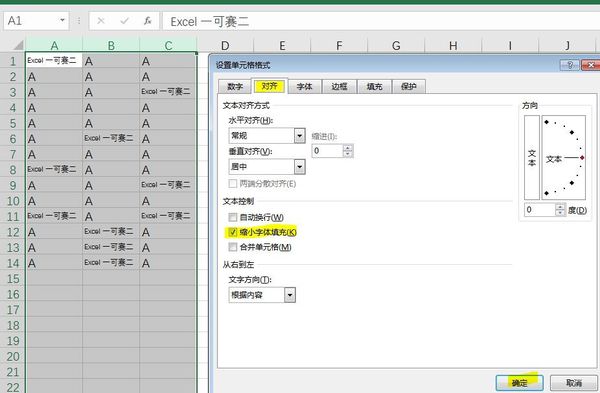The image size is (600, 393).
Task: Switch to the 数字 tab
Action: tap(235, 86)
